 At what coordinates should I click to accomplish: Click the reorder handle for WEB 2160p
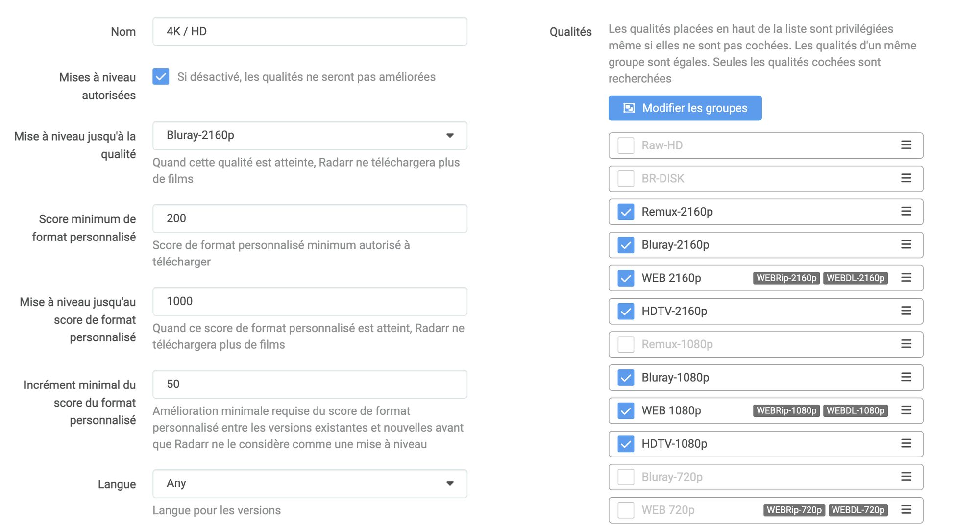click(906, 278)
